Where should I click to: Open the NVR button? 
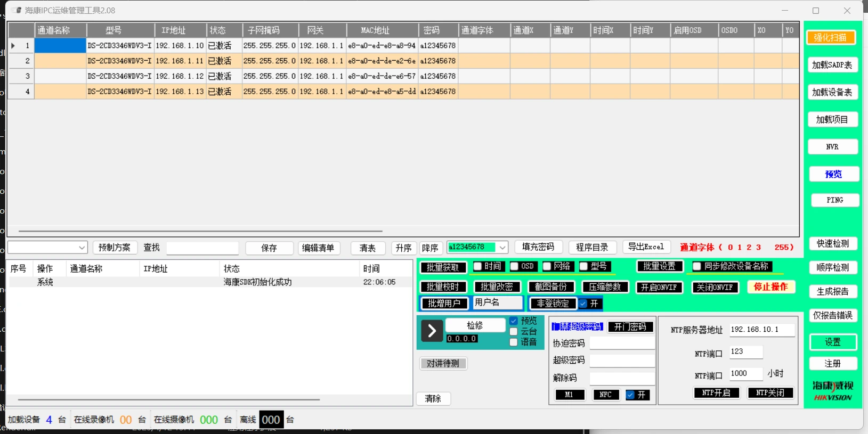(832, 147)
